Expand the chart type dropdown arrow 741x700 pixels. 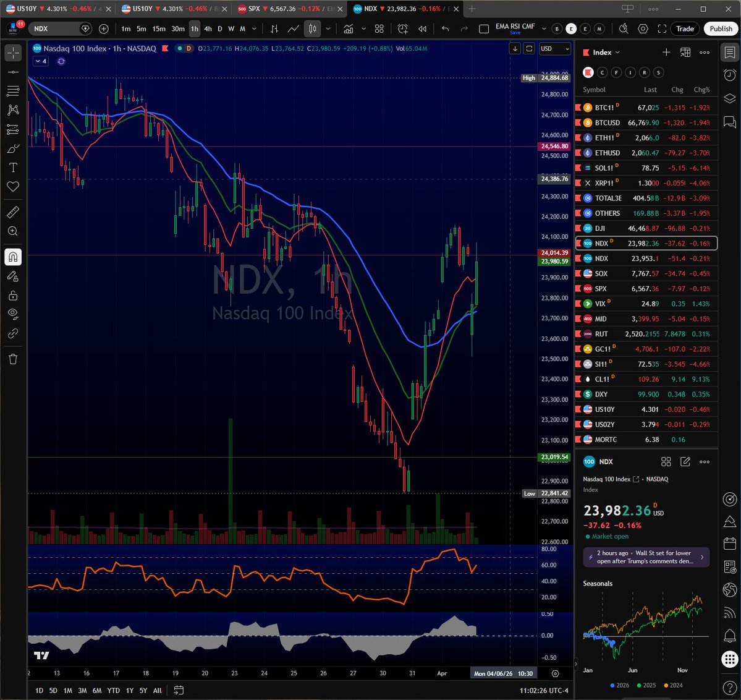point(328,29)
